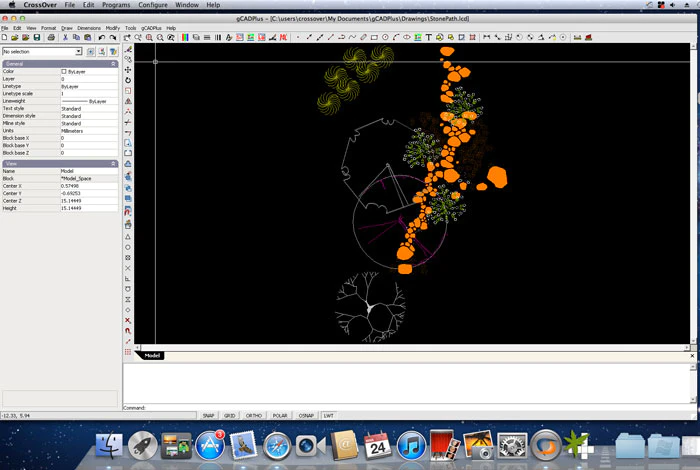Select the Text tool (T icon)
Viewport: 700px width, 470px height.
click(x=428, y=37)
